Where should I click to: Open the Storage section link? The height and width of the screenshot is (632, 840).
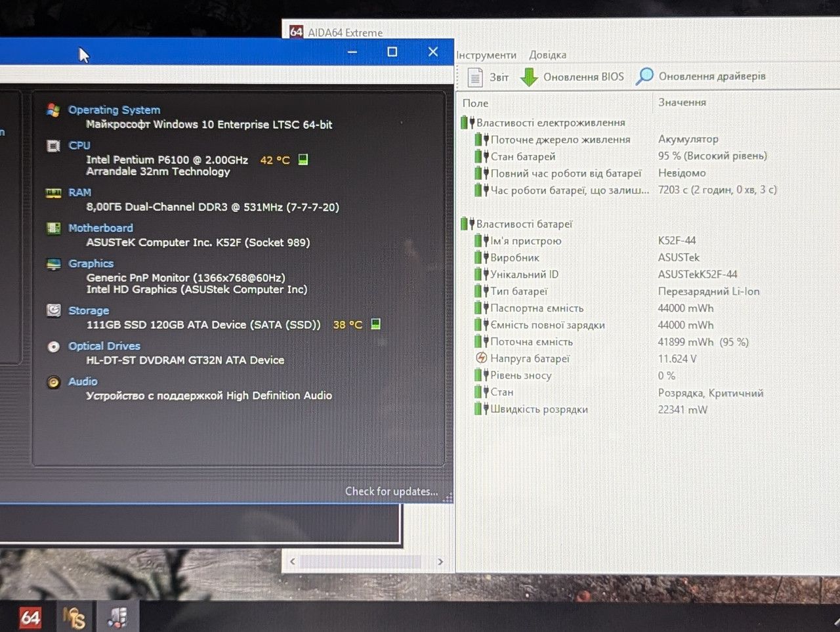coord(89,310)
